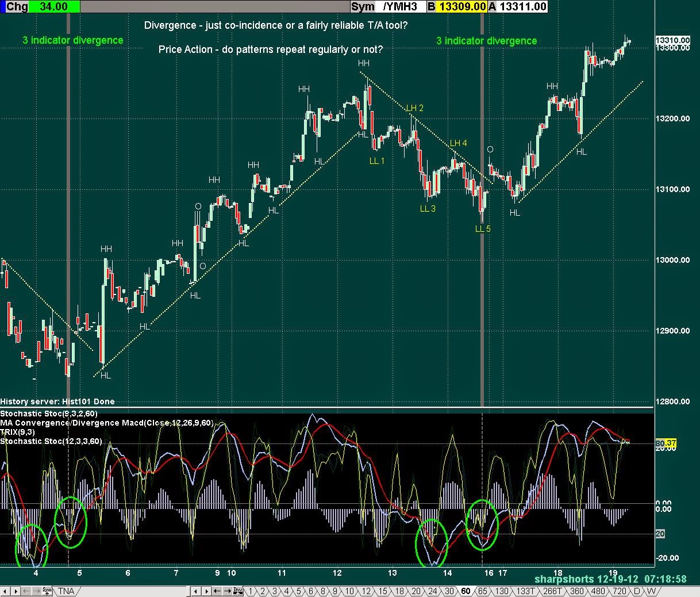The width and height of the screenshot is (700, 597).
Task: Switch to the 2 minute interval tab
Action: pos(262,591)
